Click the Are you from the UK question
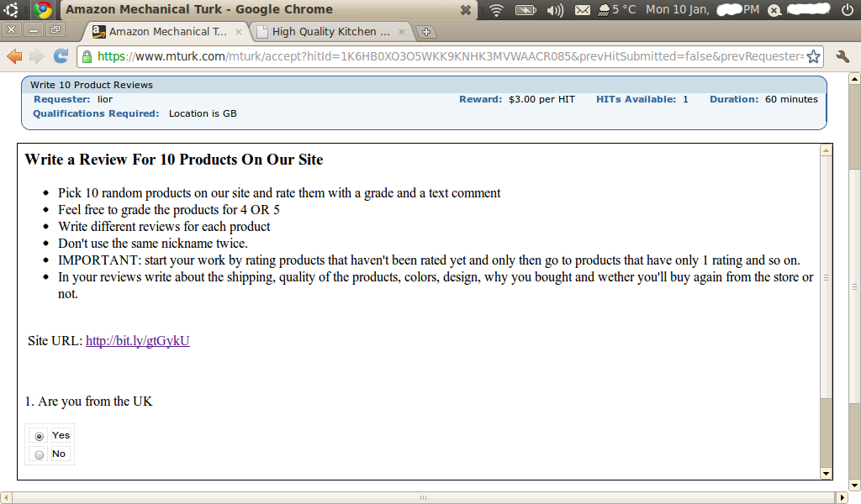Screen dimensions: 861x504 89,402
